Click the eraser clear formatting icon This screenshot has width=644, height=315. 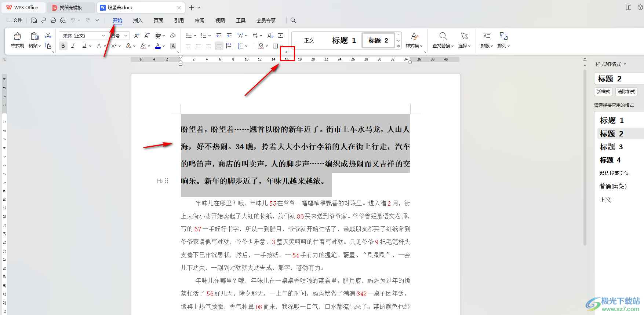173,36
